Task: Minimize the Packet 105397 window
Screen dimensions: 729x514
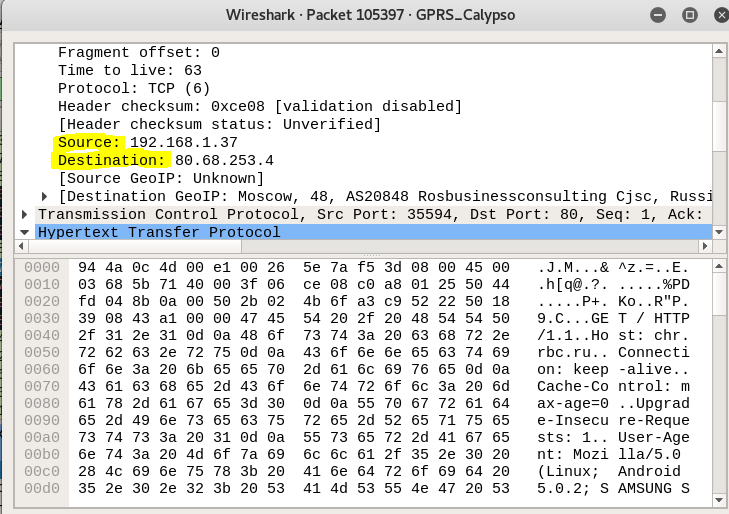Action: coord(658,15)
